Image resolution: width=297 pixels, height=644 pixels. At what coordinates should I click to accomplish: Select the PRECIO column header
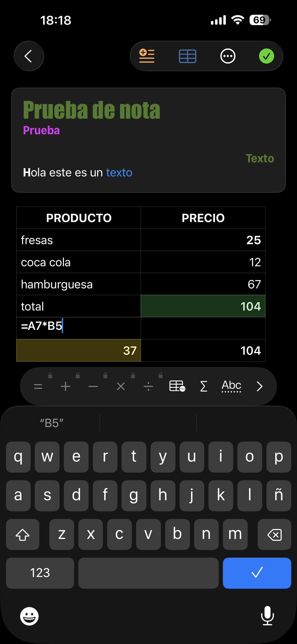203,218
